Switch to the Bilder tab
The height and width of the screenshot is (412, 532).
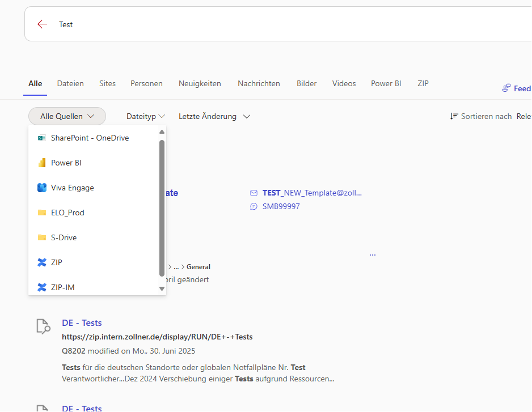click(307, 83)
